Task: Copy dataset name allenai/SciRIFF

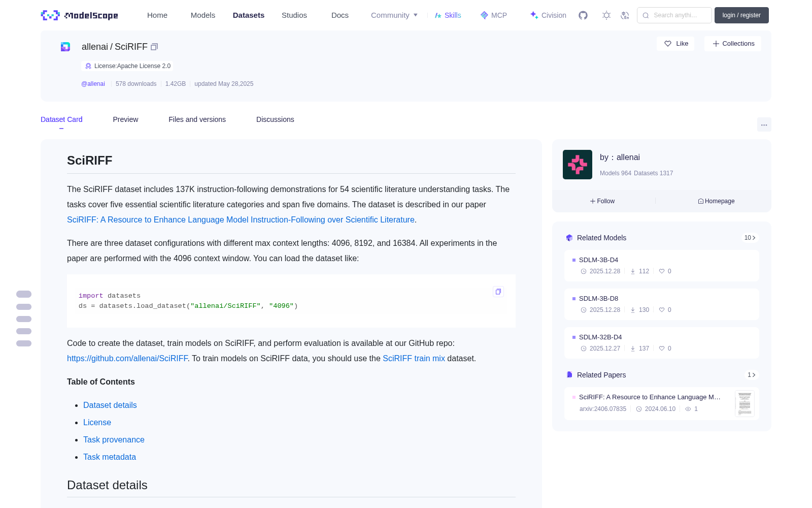Action: pyautogui.click(x=154, y=47)
